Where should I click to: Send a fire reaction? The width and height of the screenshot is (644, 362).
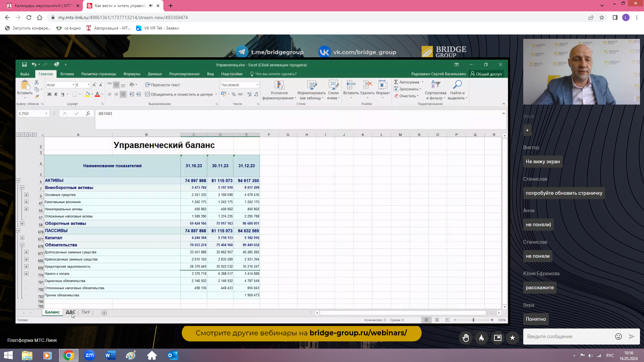tap(481, 338)
